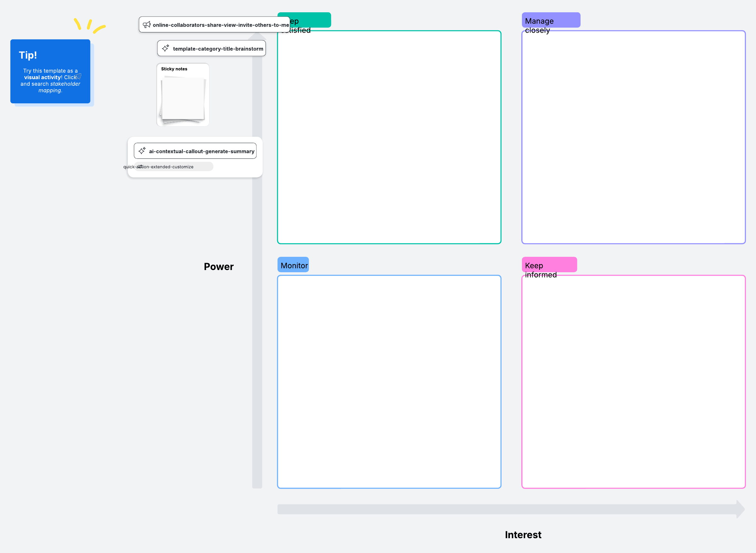Select the pink Keep informed label
Screen dimensions: 756x553
(549, 265)
